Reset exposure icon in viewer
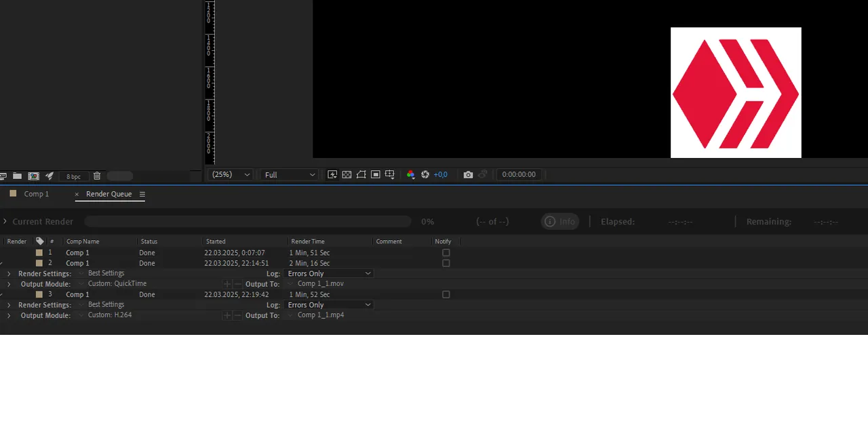 coord(425,174)
